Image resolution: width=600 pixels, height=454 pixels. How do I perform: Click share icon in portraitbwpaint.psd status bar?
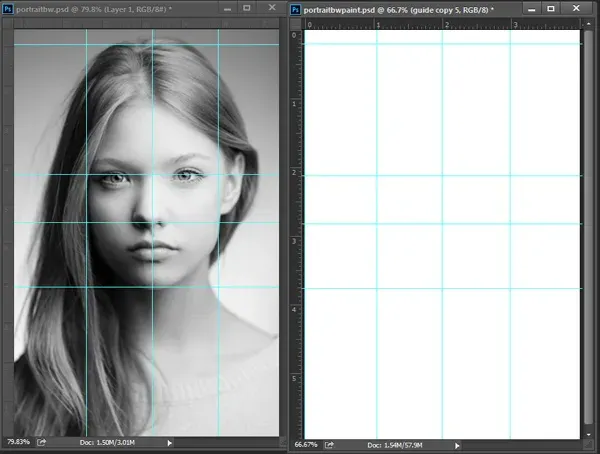pos(329,445)
